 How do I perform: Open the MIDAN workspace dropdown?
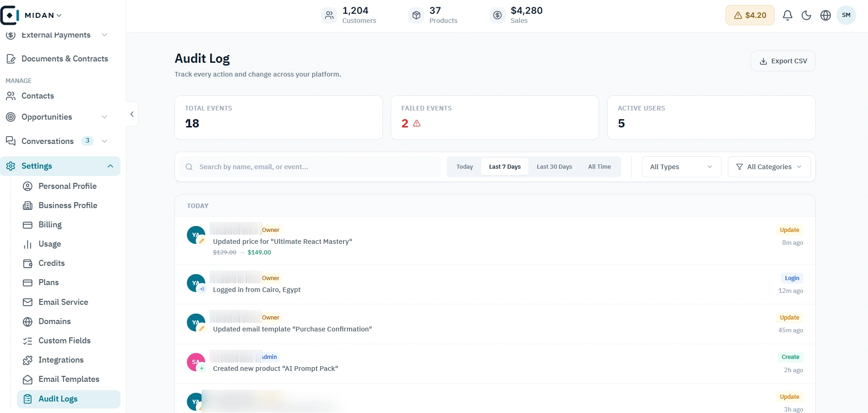point(43,16)
